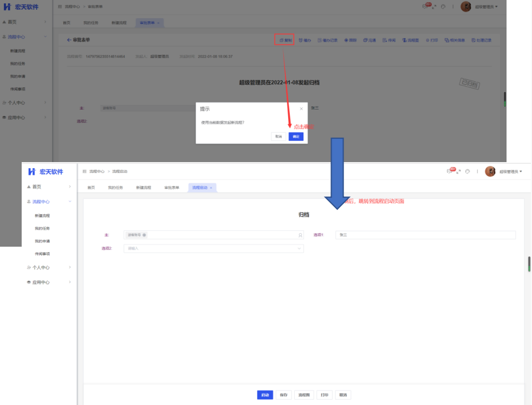Click the 宏天软件 logo in the lower page
Screen dimensions: 532x405
point(46,172)
